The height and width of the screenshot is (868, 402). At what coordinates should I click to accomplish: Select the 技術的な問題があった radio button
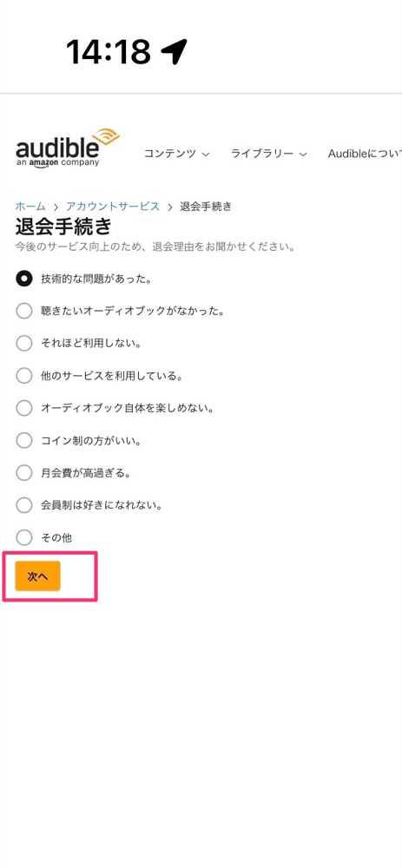[x=23, y=279]
